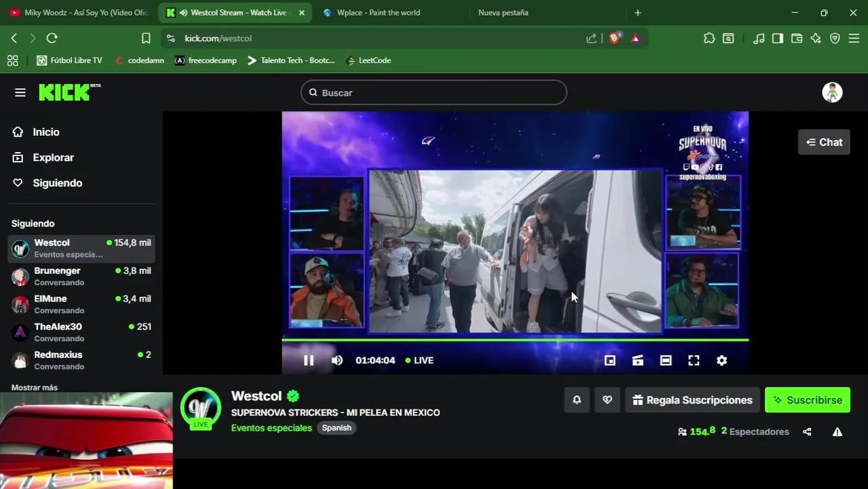
Task: Open the freecodecamp bookmark
Action: 206,60
